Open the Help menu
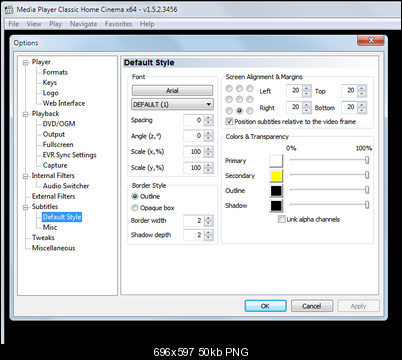402x360 pixels. pos(147,24)
